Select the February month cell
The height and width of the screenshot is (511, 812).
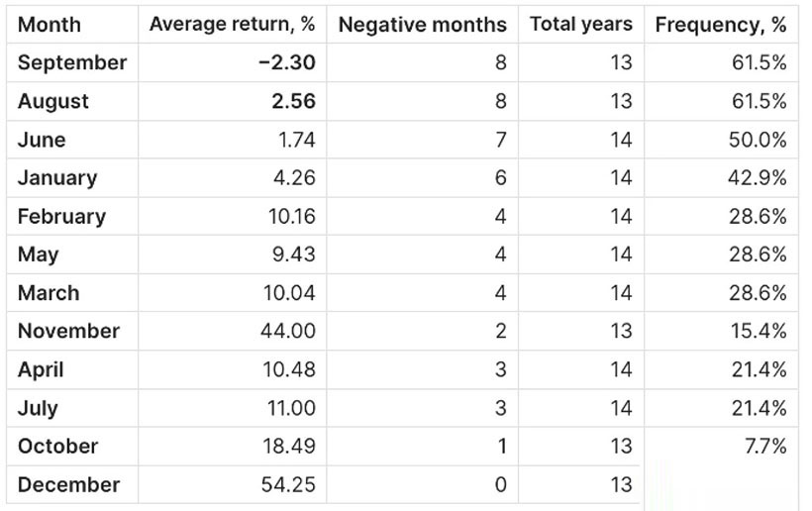(x=61, y=217)
